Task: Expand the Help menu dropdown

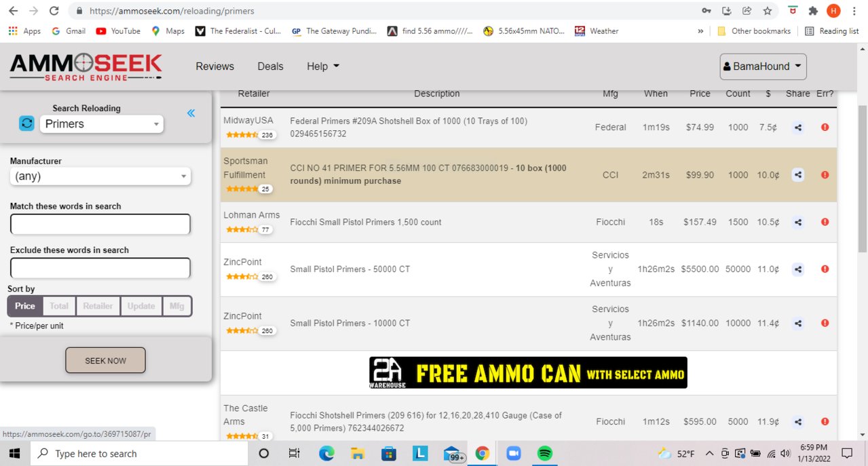Action: pos(322,66)
